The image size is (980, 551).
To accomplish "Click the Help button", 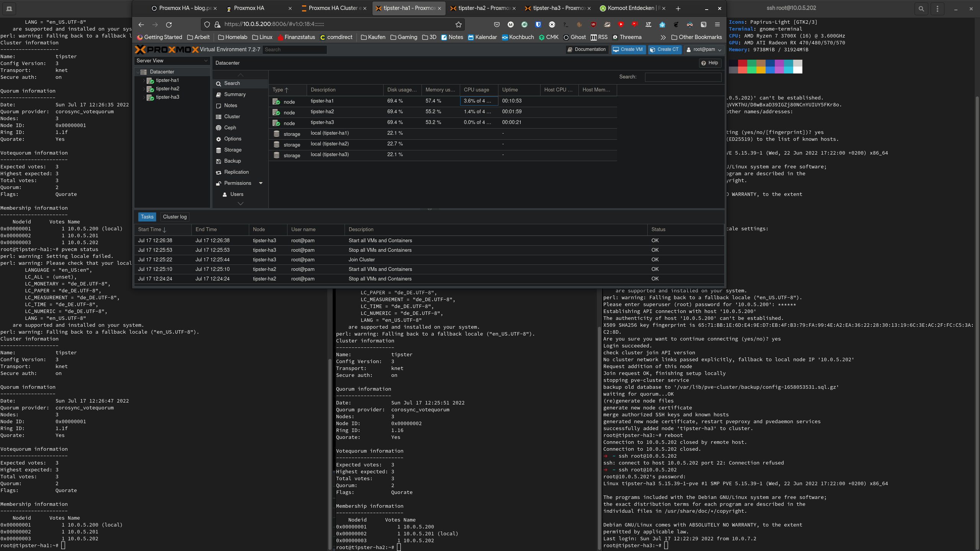I will pos(710,63).
